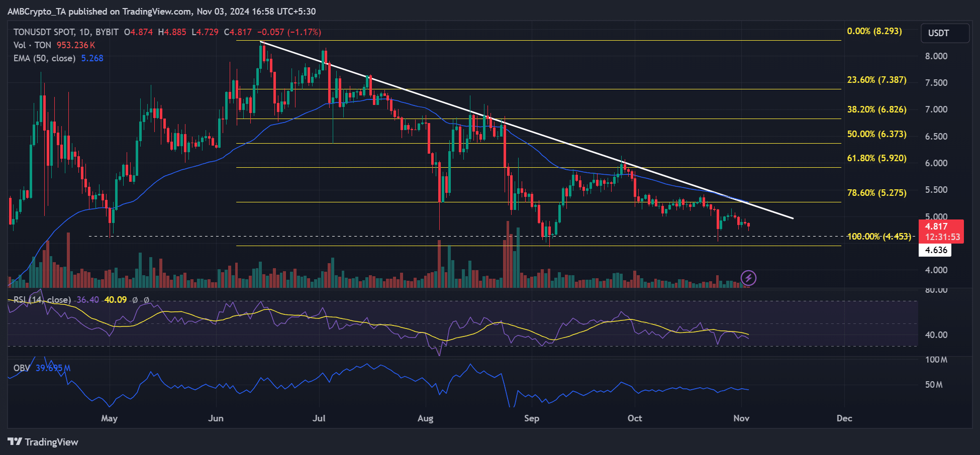This screenshot has width=980, height=455.
Task: Click the white 4.636 price label
Action: click(935, 250)
